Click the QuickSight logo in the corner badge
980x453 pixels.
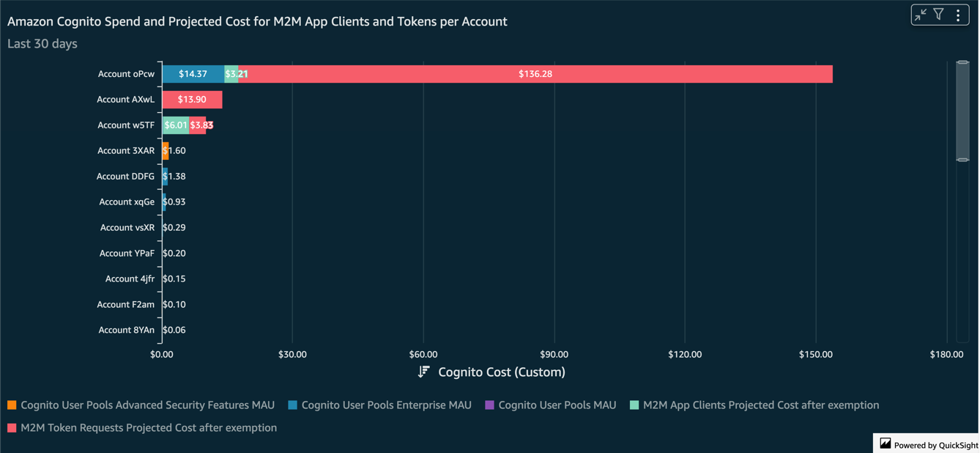(x=887, y=443)
